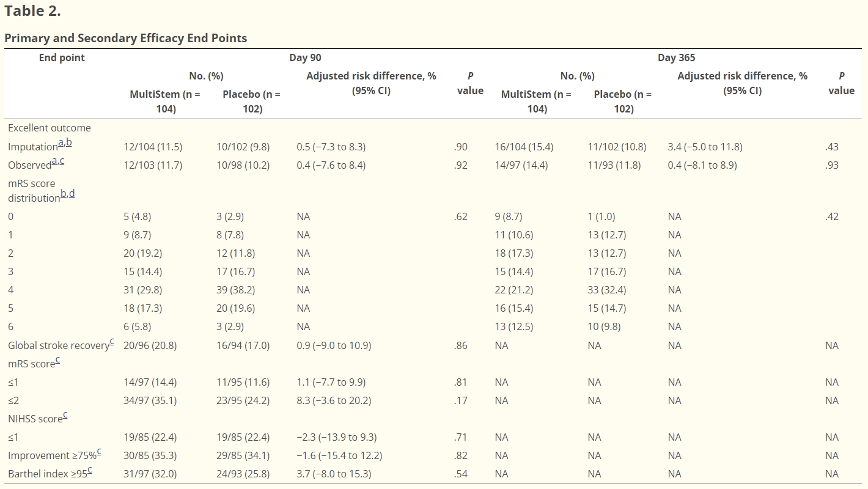The width and height of the screenshot is (868, 489).
Task: Click the 'Excellent outcome' row label
Action: 49,128
